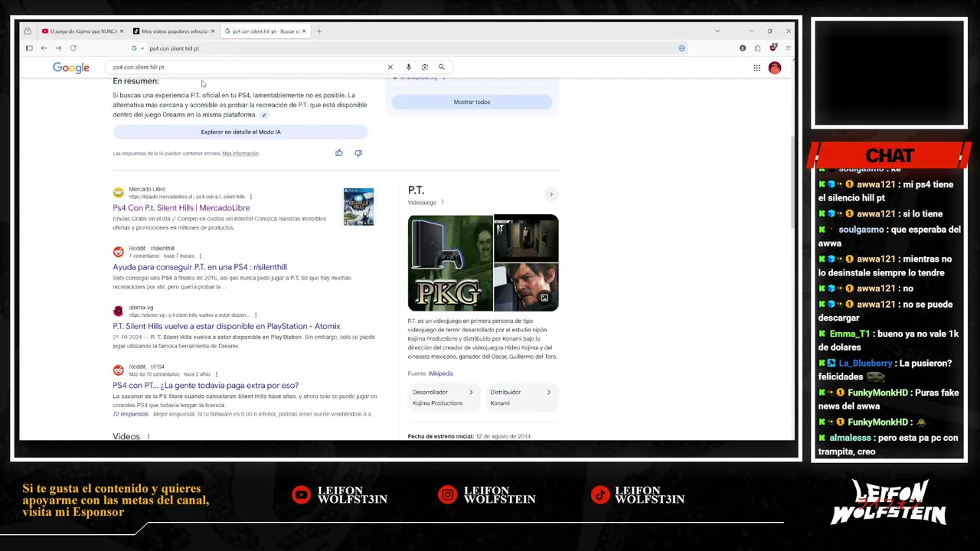Close the ps4 con silent hill tab
The image size is (980, 551).
304,31
